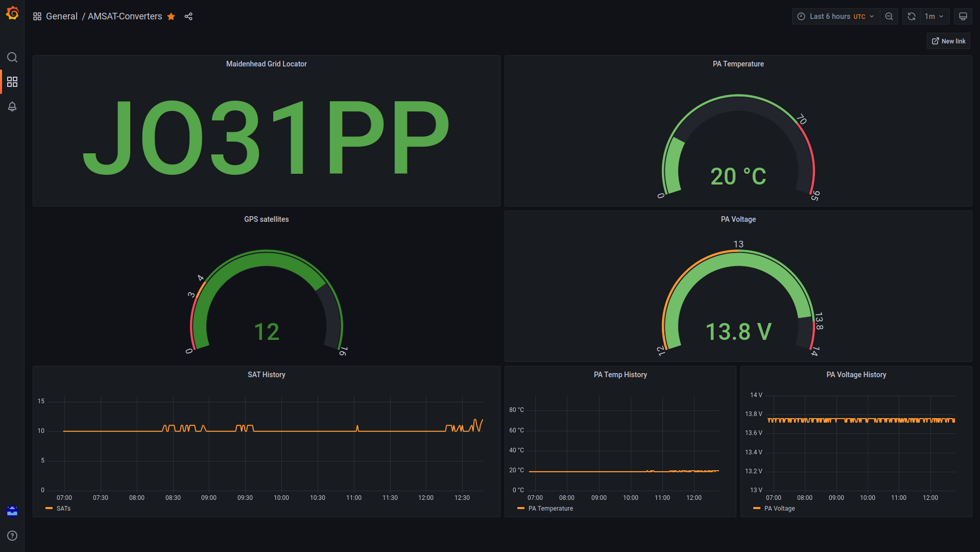Viewport: 980px width, 552px height.
Task: Cycle view mode with monitor icon
Action: pyautogui.click(x=963, y=16)
